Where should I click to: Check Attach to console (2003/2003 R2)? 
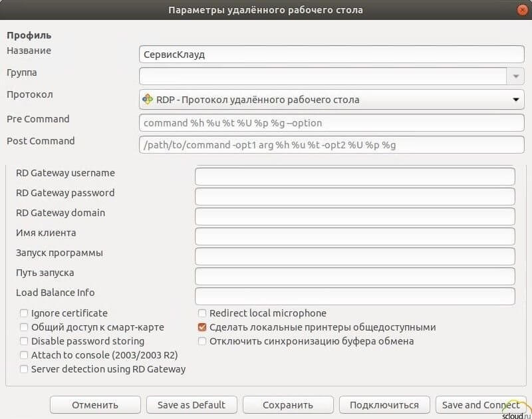(25, 355)
